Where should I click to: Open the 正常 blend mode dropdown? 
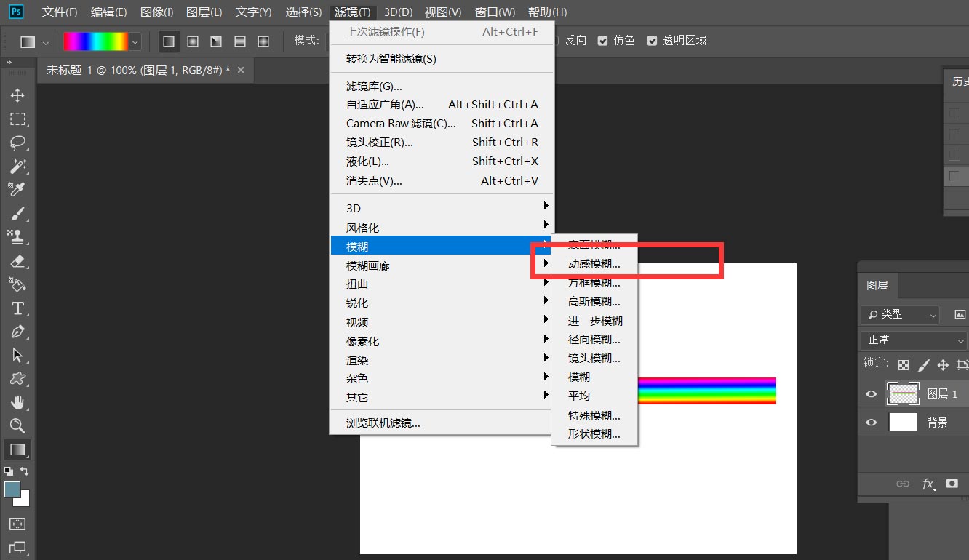914,340
